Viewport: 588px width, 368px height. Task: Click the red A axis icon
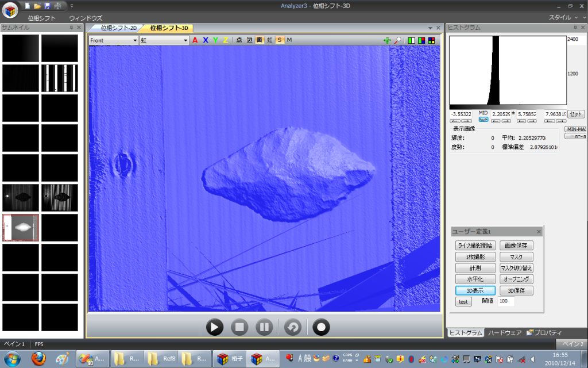(195, 40)
